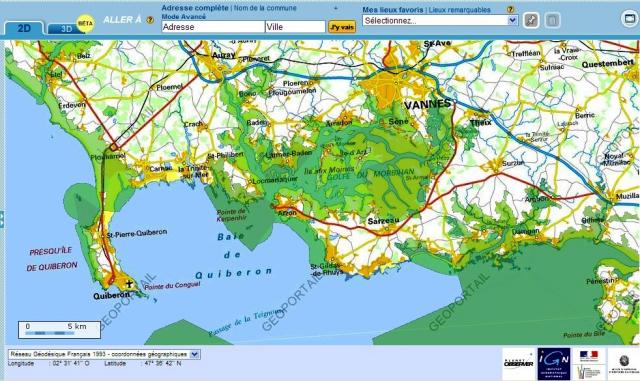Toggle the fullscreen map icon
640x381 pixels.
(x=630, y=18)
